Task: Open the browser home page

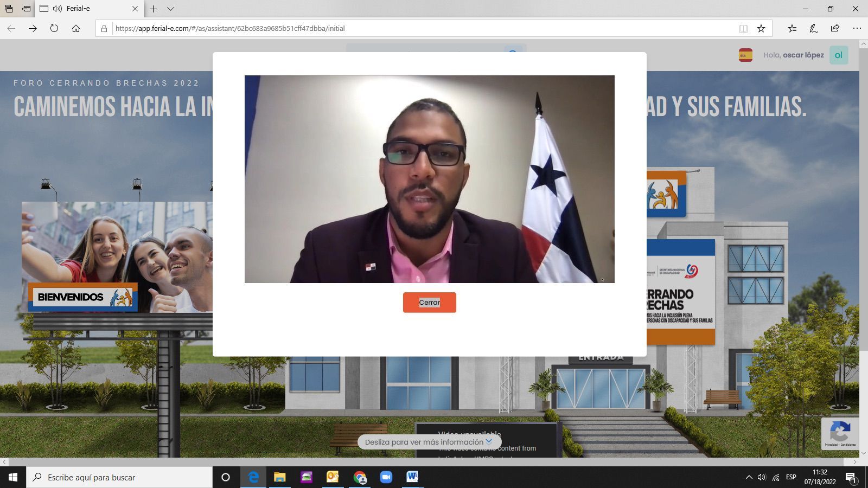Action: pyautogui.click(x=76, y=28)
